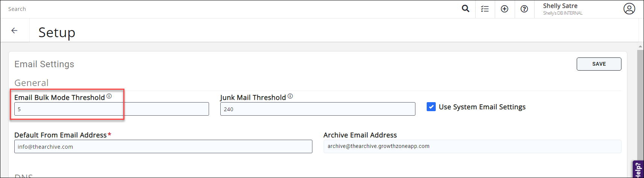
Task: Click the quick add plus icon
Action: pos(505,9)
